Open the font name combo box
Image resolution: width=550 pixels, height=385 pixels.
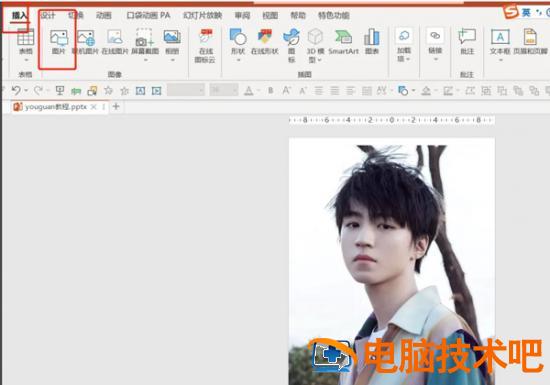tap(186, 90)
